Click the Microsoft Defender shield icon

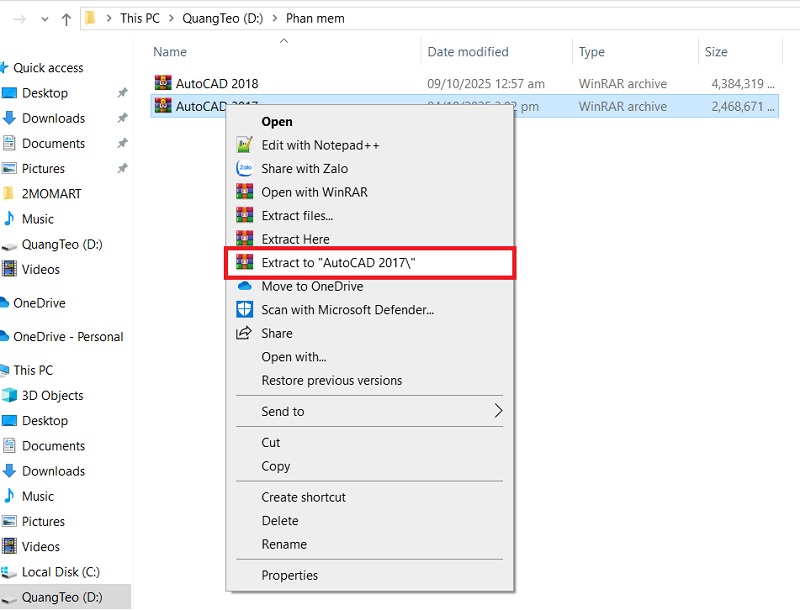pyautogui.click(x=245, y=310)
